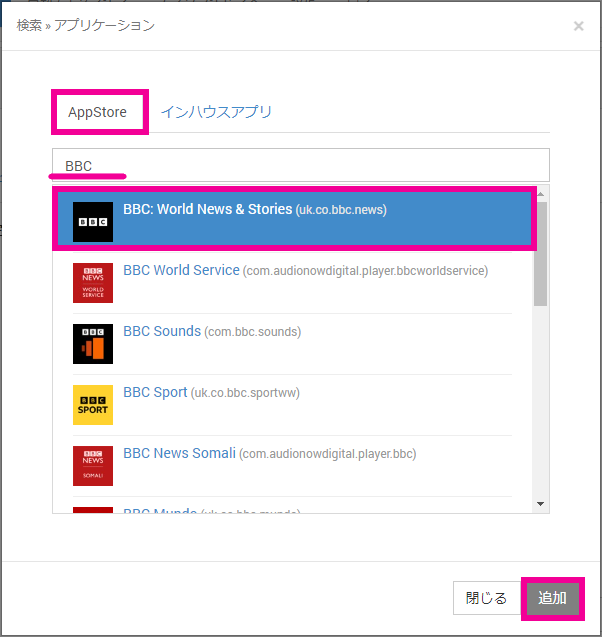Click the red BBC World Service icon

(93, 283)
